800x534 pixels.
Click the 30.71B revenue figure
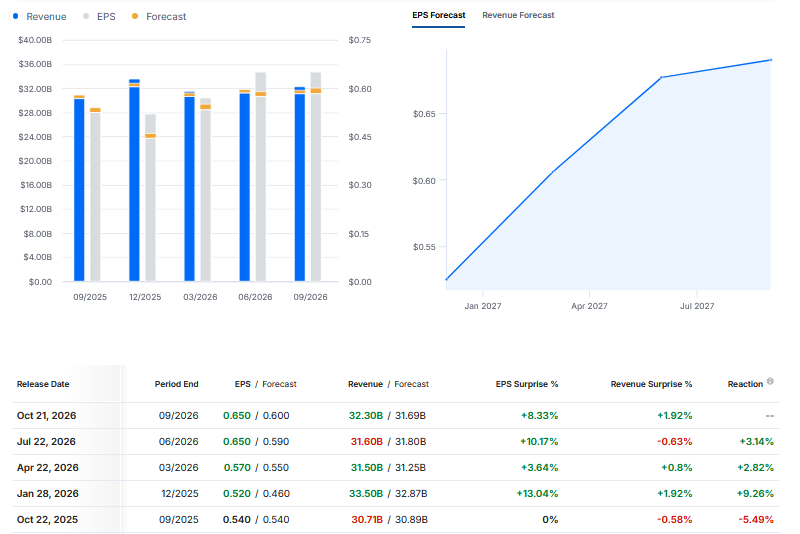[367, 520]
